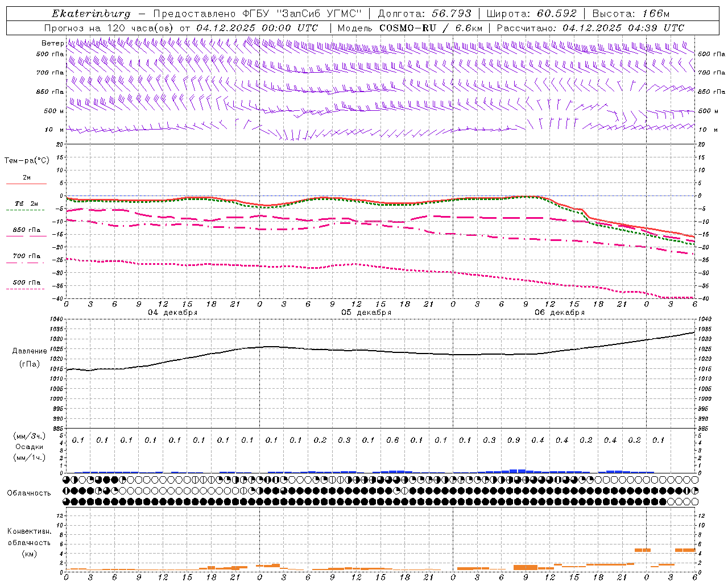Click the 06 декабря date label
This screenshot has height=582, width=728.
coord(560,313)
